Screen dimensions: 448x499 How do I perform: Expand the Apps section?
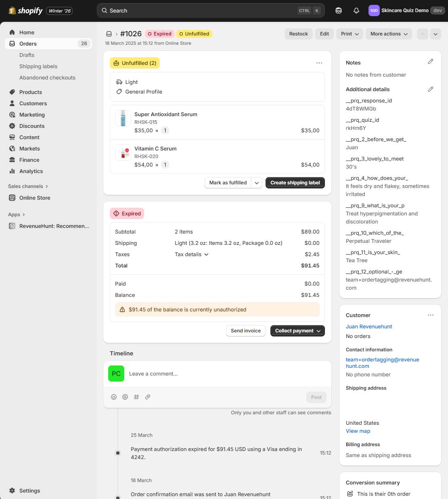(17, 215)
